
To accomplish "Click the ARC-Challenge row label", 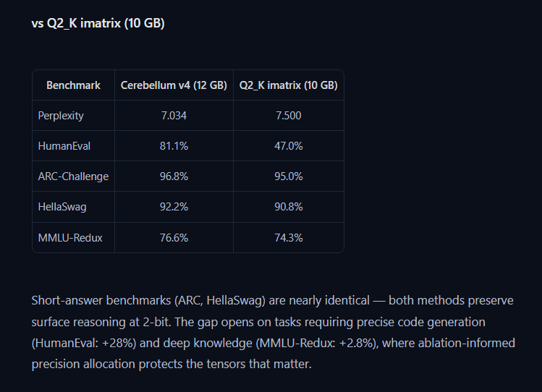I will (73, 176).
